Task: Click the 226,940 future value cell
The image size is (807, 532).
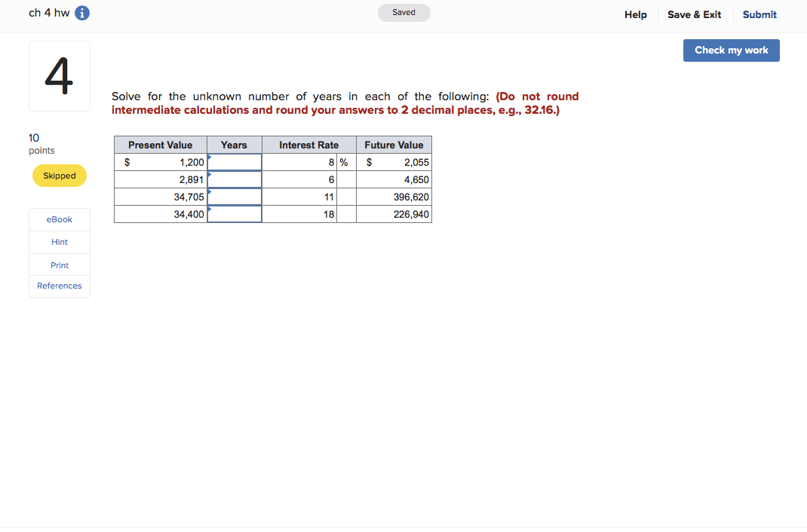Action: pyautogui.click(x=394, y=214)
